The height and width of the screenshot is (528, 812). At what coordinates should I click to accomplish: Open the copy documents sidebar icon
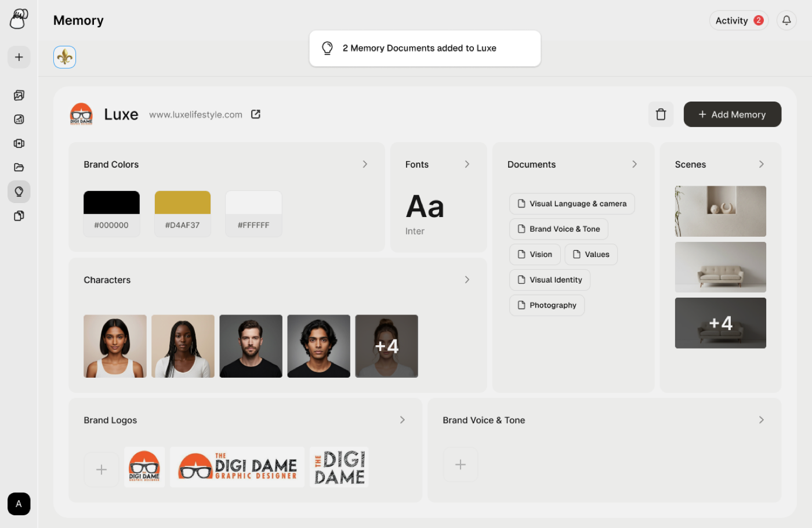pos(19,216)
